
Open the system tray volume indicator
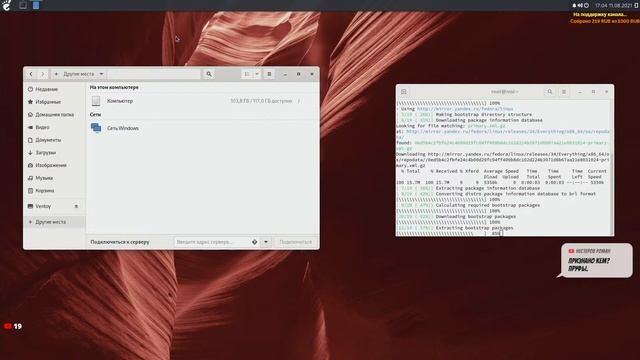580,5
